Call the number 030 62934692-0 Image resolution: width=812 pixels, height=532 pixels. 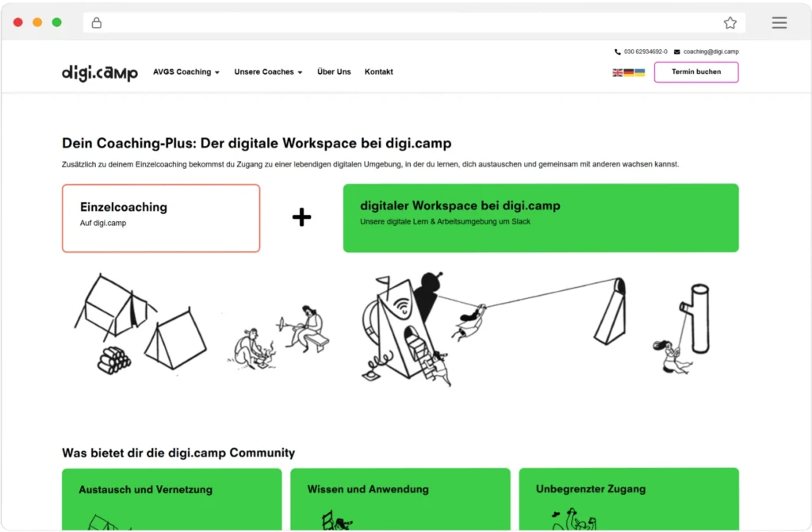(x=645, y=52)
